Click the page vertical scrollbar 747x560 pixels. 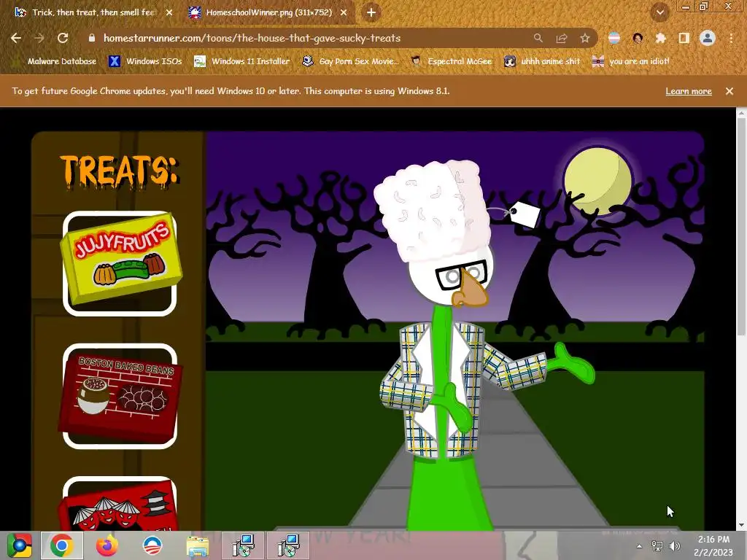(x=741, y=226)
